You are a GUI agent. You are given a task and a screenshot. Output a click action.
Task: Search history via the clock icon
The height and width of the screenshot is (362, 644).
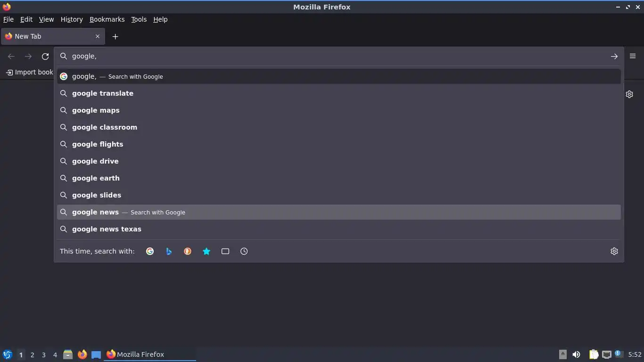(x=244, y=251)
